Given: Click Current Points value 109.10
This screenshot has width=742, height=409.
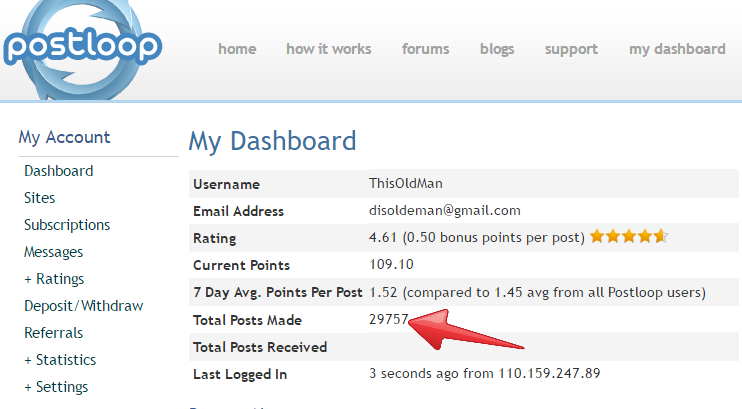Looking at the screenshot, I should coord(391,264).
